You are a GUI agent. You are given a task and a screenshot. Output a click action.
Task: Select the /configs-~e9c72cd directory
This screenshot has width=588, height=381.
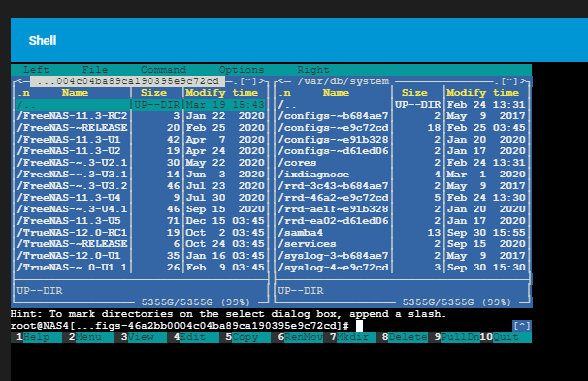402,128
